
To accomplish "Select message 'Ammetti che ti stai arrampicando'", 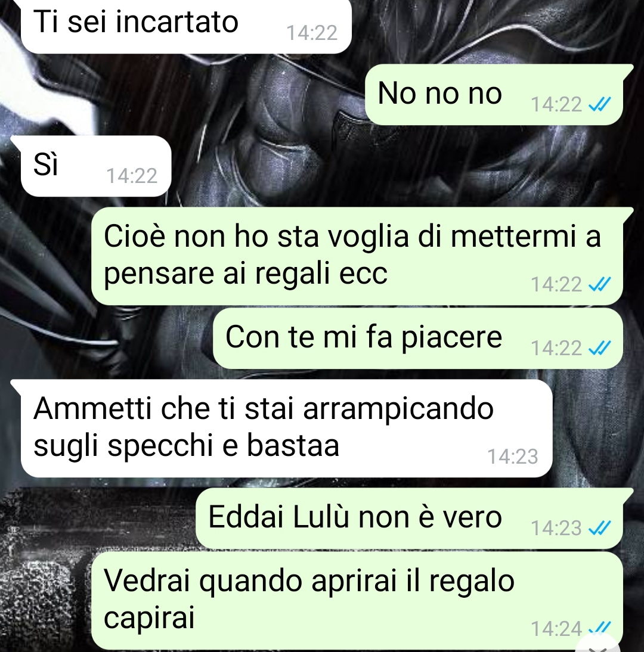I will coord(286,429).
